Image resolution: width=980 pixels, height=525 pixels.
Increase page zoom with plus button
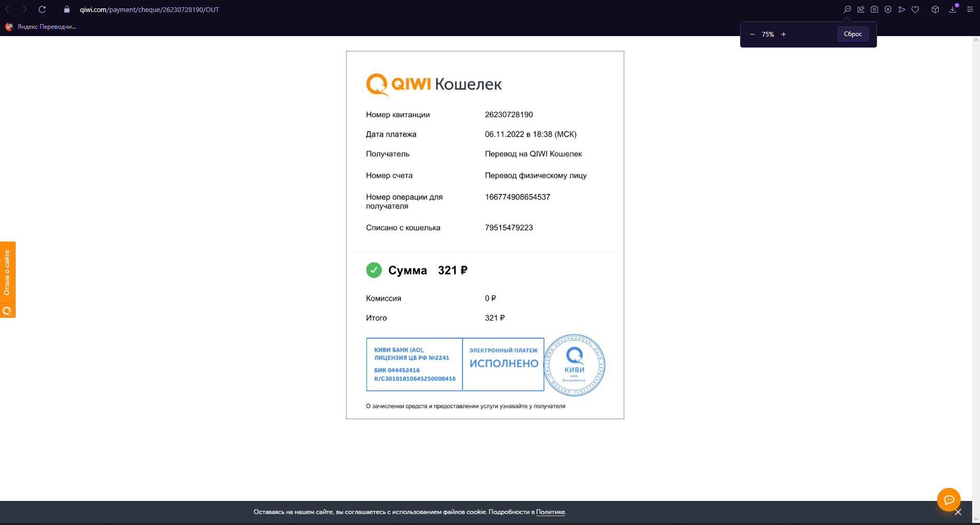click(783, 35)
